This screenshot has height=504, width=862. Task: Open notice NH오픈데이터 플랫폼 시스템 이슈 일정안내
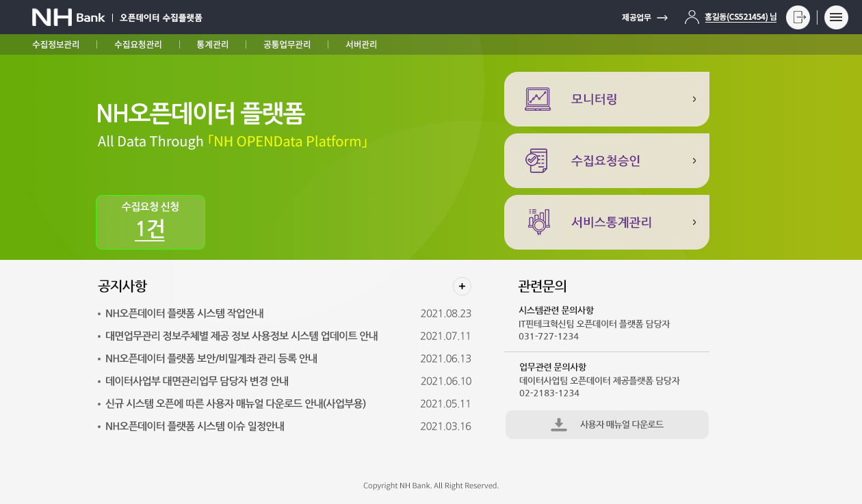[x=195, y=426]
